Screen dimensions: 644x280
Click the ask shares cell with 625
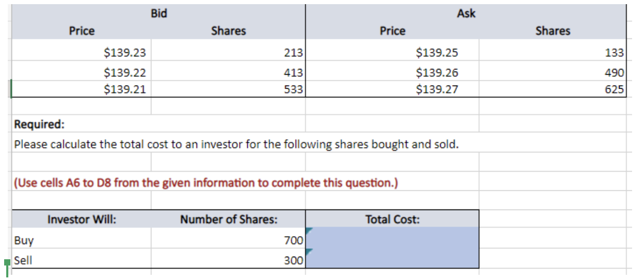point(552,89)
